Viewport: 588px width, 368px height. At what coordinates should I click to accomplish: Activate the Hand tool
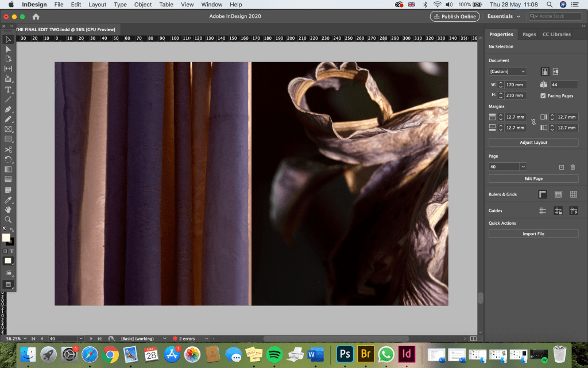pyautogui.click(x=8, y=210)
